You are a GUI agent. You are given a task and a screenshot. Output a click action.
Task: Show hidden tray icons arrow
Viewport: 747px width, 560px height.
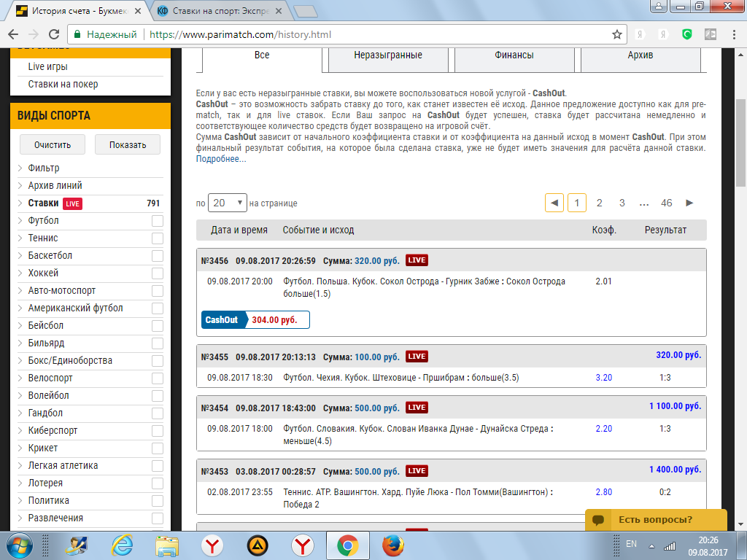tap(651, 546)
